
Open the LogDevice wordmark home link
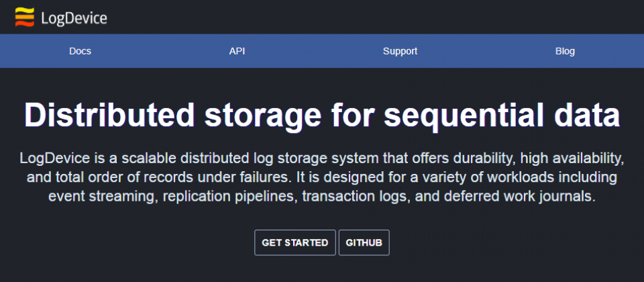tap(74, 19)
